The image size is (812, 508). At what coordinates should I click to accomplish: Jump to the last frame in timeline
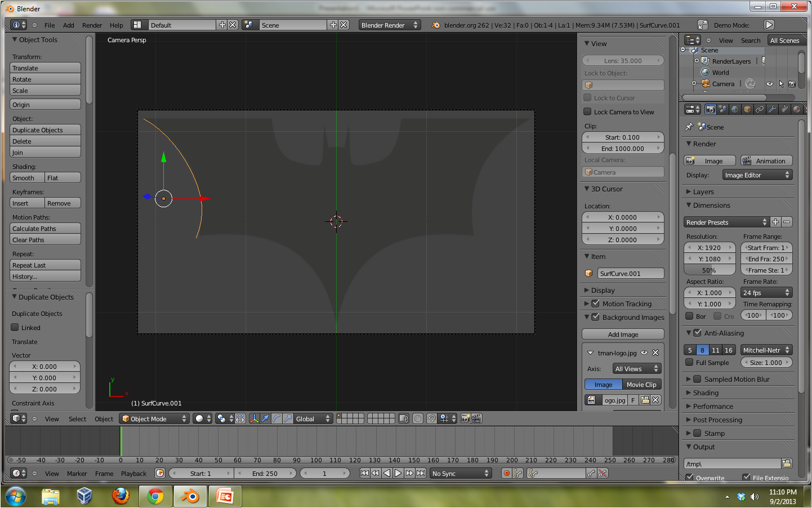(x=421, y=473)
